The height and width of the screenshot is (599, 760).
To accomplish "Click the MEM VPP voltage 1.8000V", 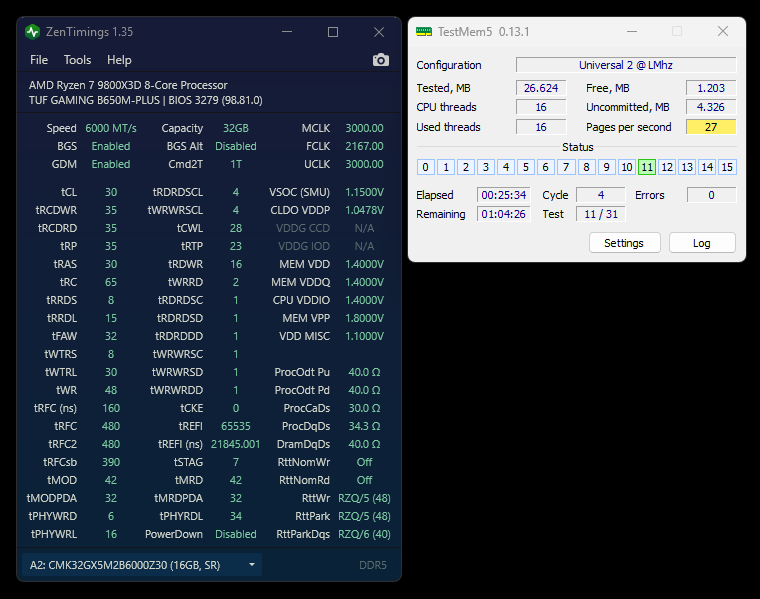I will point(364,318).
